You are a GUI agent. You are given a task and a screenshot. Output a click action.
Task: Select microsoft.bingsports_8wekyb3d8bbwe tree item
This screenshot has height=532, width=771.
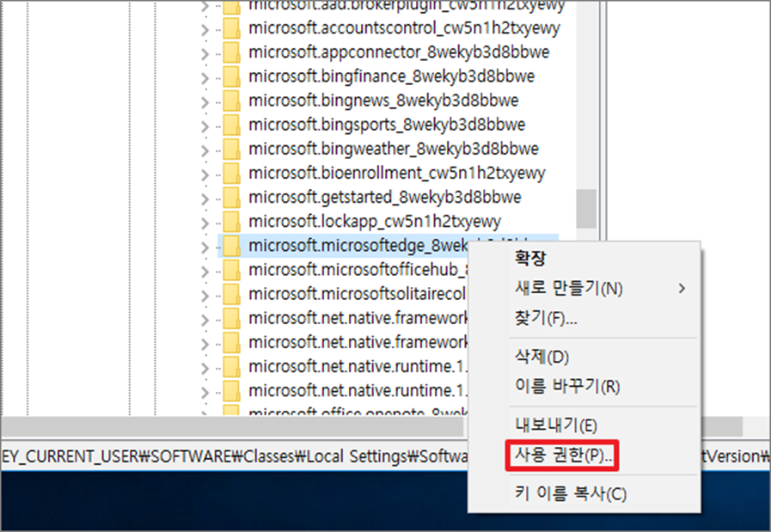point(387,125)
